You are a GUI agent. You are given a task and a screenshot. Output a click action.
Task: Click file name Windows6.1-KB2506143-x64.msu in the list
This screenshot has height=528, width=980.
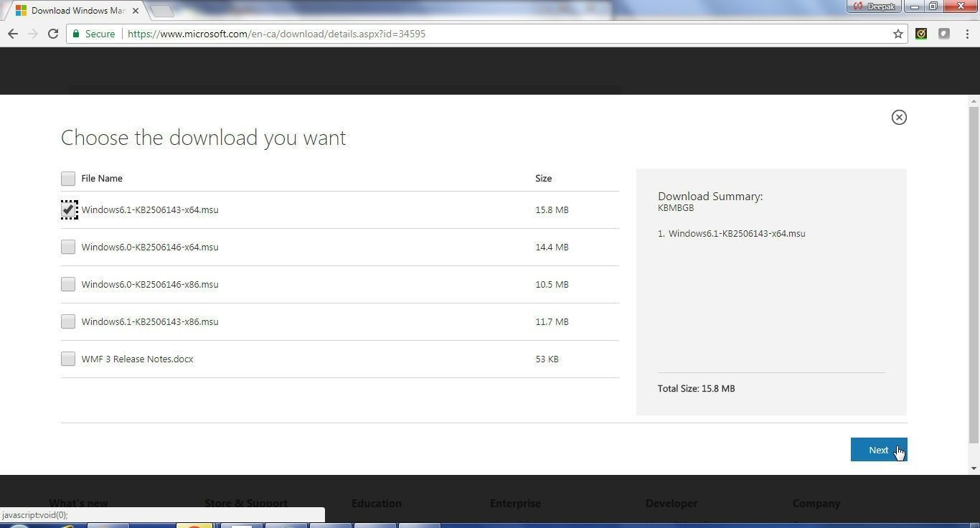click(x=150, y=209)
